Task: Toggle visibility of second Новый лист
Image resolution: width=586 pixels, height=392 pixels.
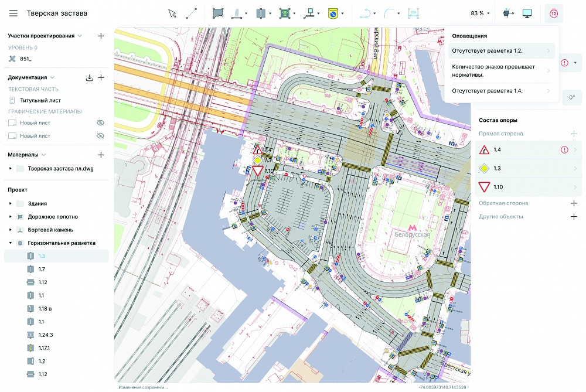Action: (x=100, y=136)
